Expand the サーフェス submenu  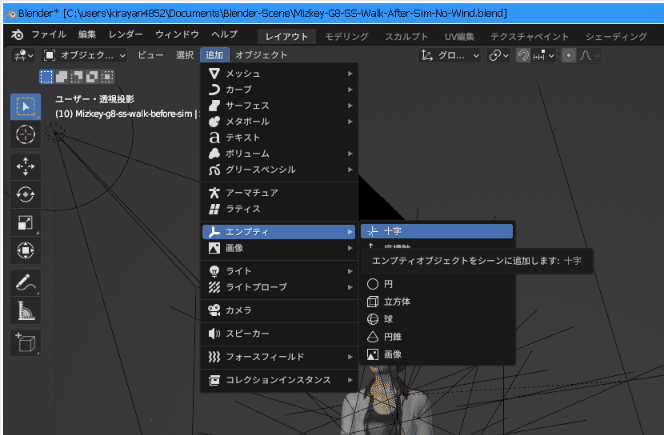[279, 105]
